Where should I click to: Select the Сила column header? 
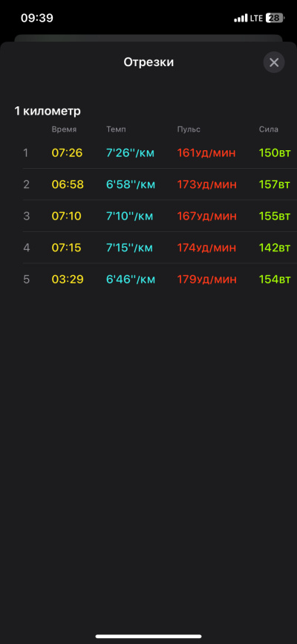coord(269,129)
